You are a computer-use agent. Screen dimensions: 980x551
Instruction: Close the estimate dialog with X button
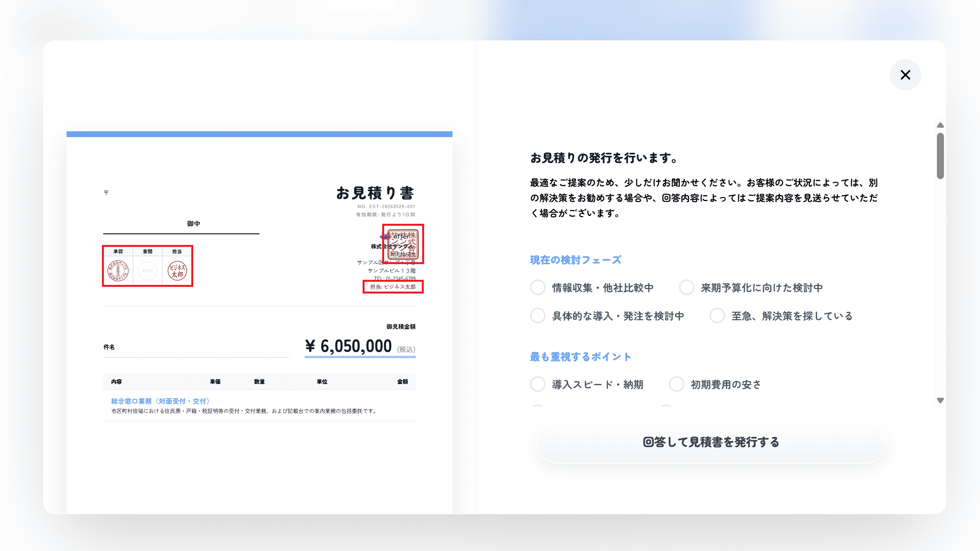point(905,75)
